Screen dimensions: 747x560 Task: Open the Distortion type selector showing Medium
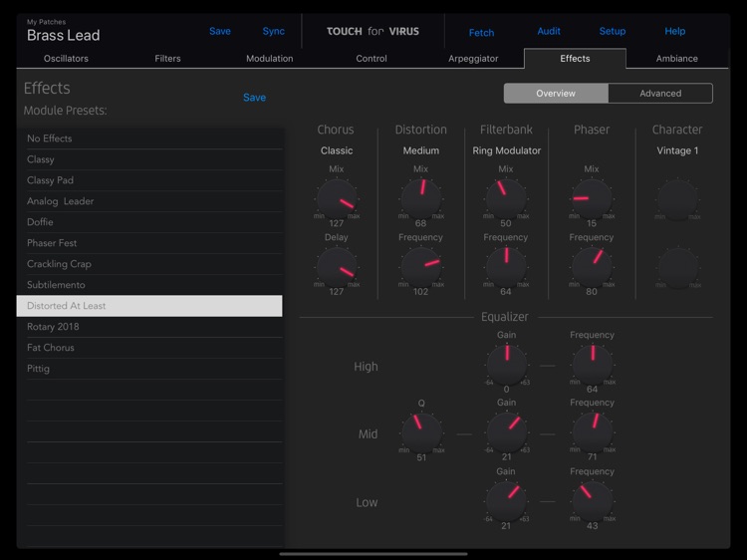421,150
